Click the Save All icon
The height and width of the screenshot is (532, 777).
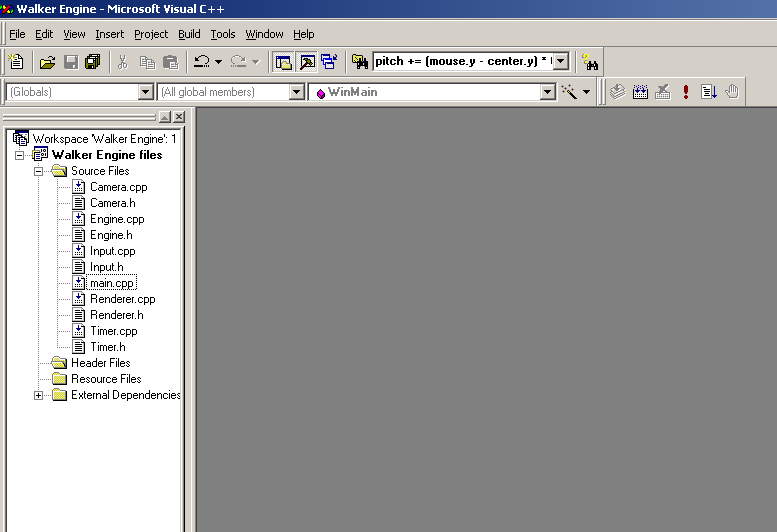[93, 62]
